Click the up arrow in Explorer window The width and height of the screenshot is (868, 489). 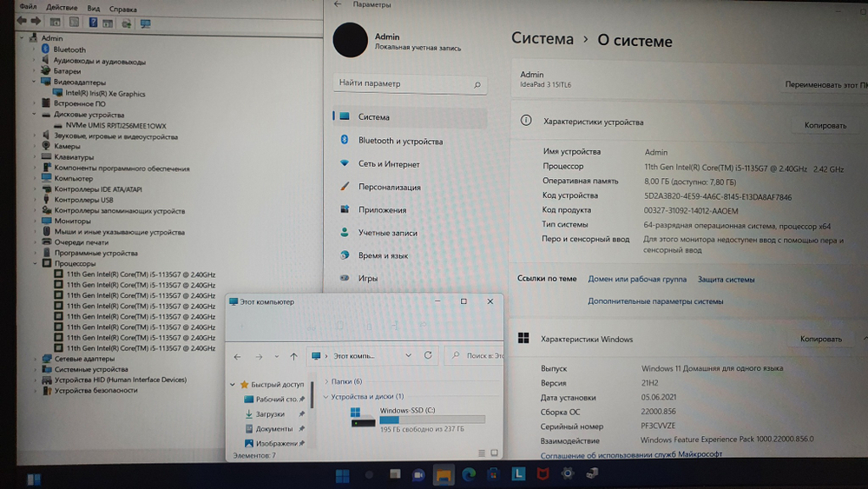[294, 356]
